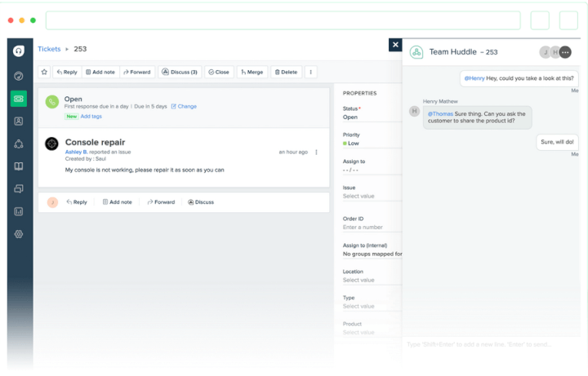
Task: Click the orange user avatar in reply bar
Action: pyautogui.click(x=52, y=202)
